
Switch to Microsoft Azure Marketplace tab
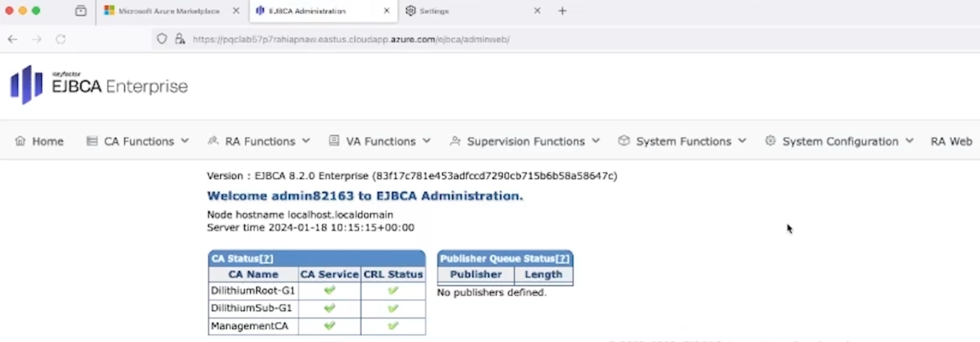click(x=168, y=11)
